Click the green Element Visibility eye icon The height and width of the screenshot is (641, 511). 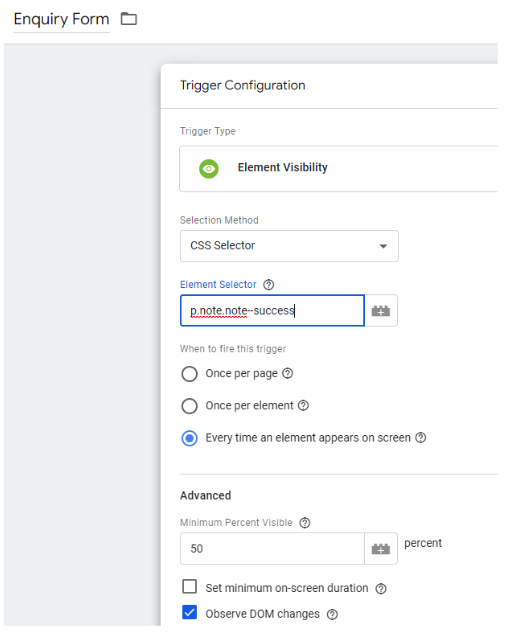coord(208,168)
